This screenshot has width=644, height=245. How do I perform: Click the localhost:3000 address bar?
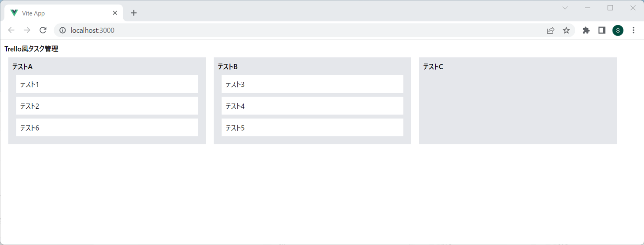pos(293,30)
